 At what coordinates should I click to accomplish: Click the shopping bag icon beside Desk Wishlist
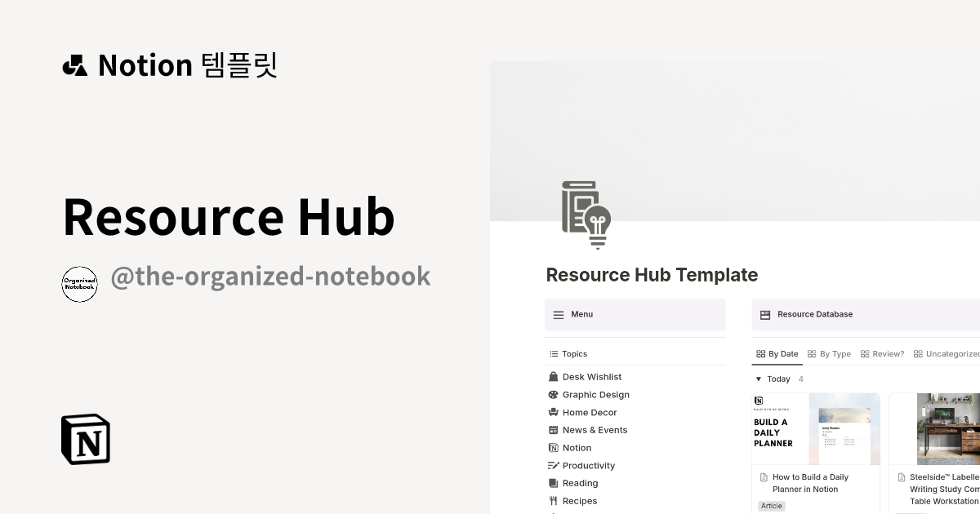(x=553, y=376)
